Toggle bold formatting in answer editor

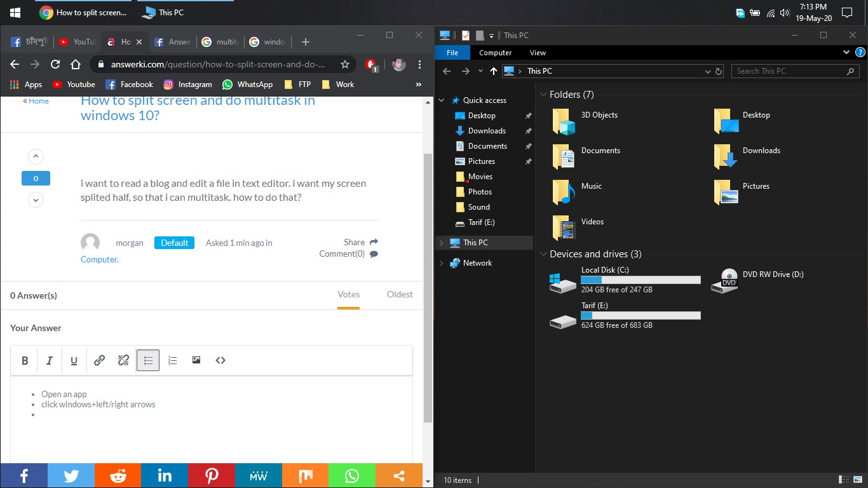(x=25, y=361)
